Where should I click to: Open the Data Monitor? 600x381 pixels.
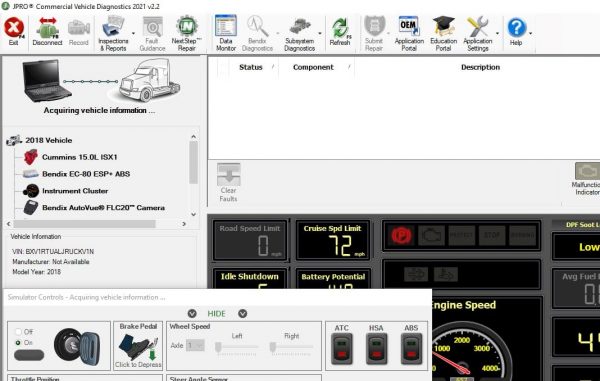coord(226,34)
